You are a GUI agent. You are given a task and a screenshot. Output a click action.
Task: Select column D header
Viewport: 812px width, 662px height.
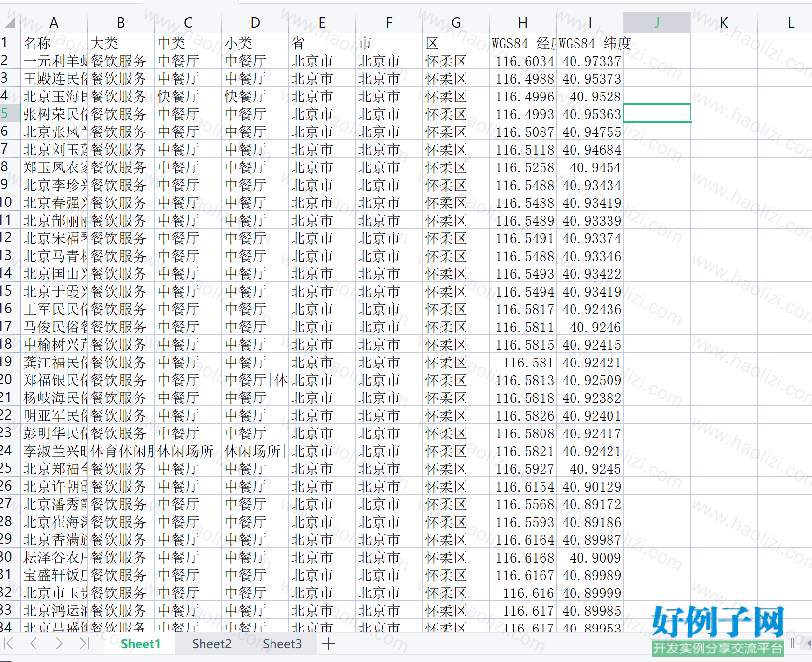click(255, 23)
